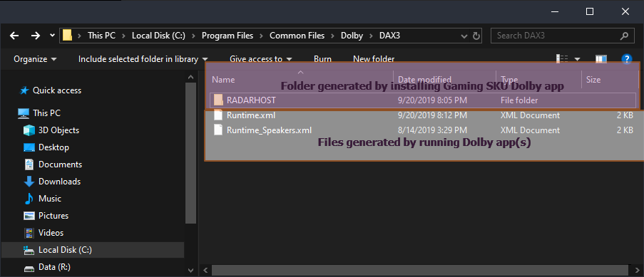This screenshot has width=644, height=277.
Task: Open Music in navigation pane
Action: (50, 199)
